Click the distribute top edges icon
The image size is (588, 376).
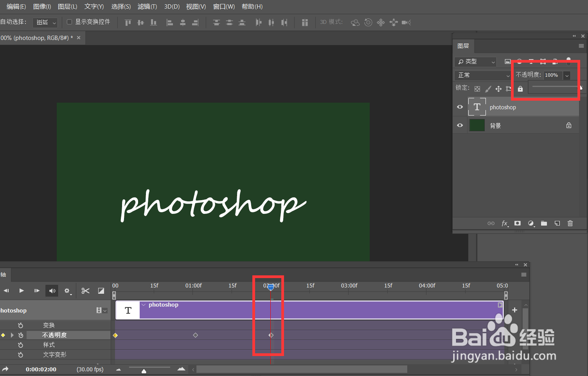tap(216, 23)
